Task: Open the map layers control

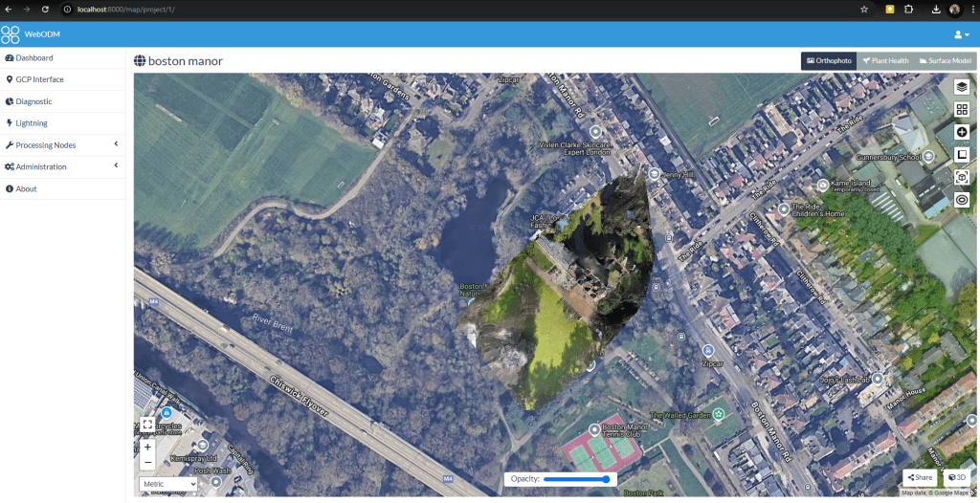Action: (962, 87)
